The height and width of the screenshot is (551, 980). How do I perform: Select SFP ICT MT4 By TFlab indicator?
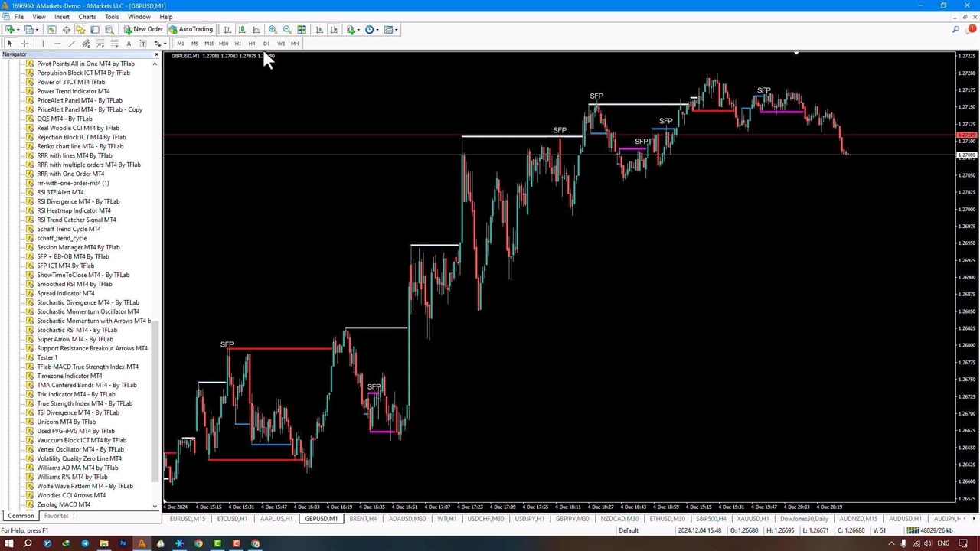(65, 266)
